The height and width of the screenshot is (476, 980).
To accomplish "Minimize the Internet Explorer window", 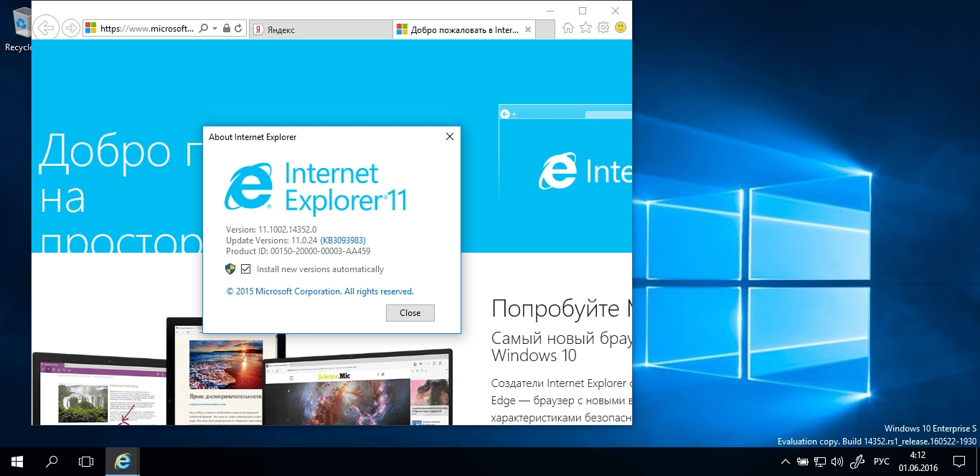I will click(550, 10).
